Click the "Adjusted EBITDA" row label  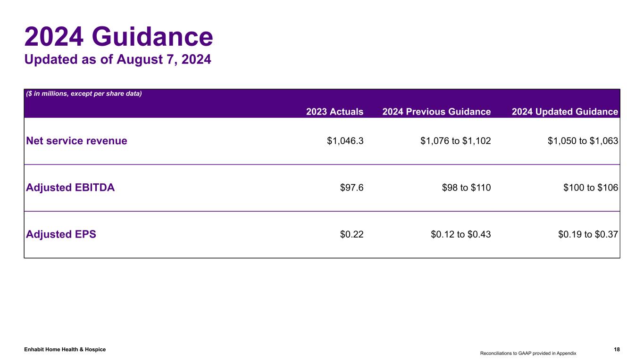click(70, 188)
